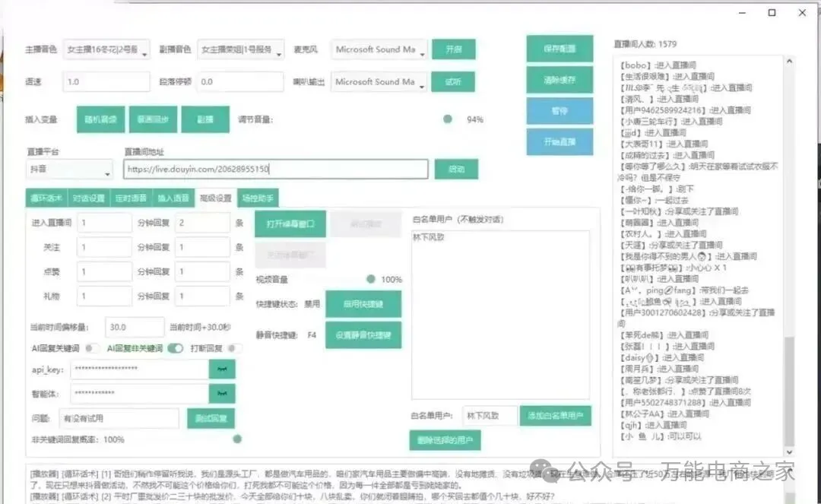
Task: Open the 主播音色 voice dropdown
Action: [x=106, y=50]
